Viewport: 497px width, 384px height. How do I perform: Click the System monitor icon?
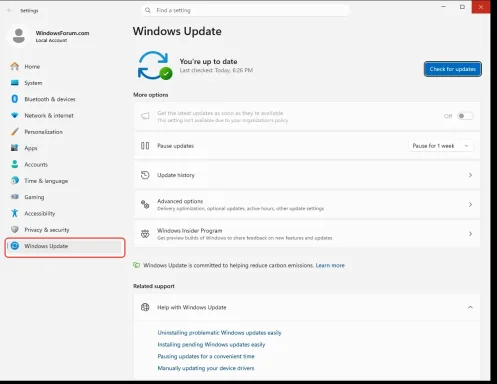[x=15, y=83]
